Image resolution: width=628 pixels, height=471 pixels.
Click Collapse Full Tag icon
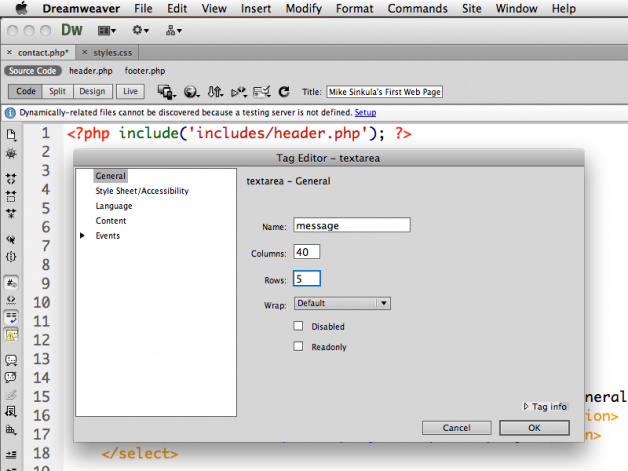click(x=11, y=179)
